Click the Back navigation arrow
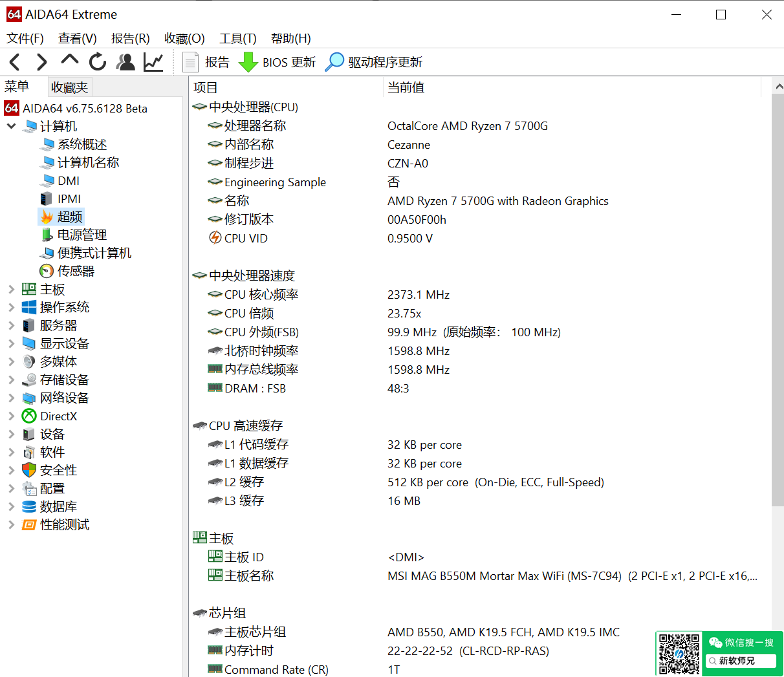The width and height of the screenshot is (784, 677). pyautogui.click(x=15, y=62)
